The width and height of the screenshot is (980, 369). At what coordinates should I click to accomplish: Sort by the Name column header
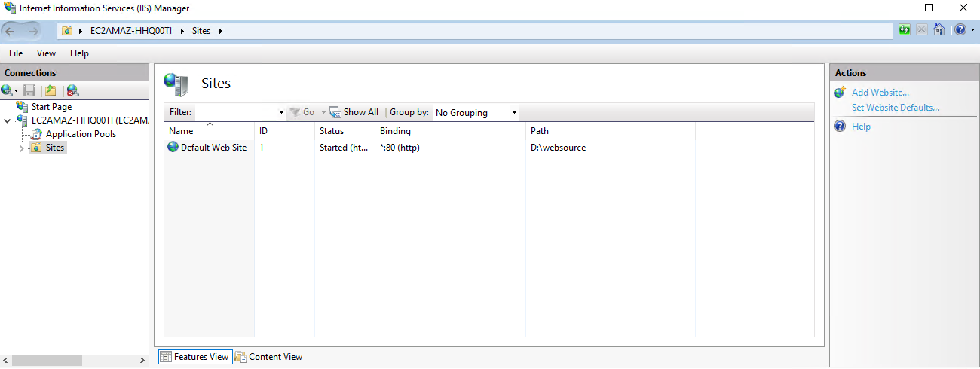[x=209, y=131]
